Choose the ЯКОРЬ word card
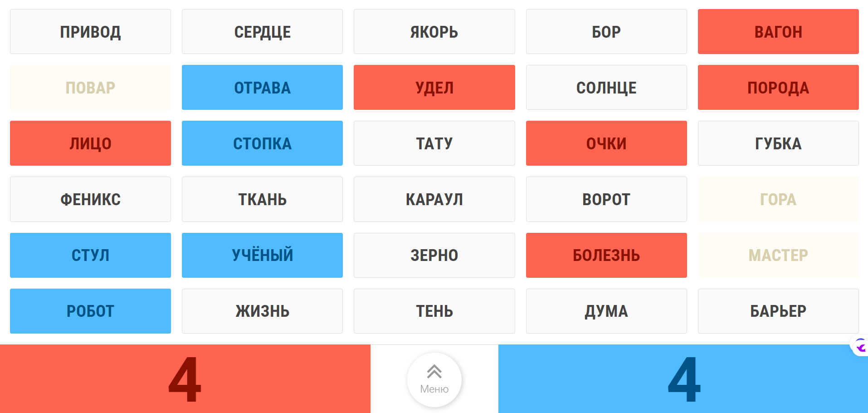Screen dimensions: 868x413 [434, 32]
